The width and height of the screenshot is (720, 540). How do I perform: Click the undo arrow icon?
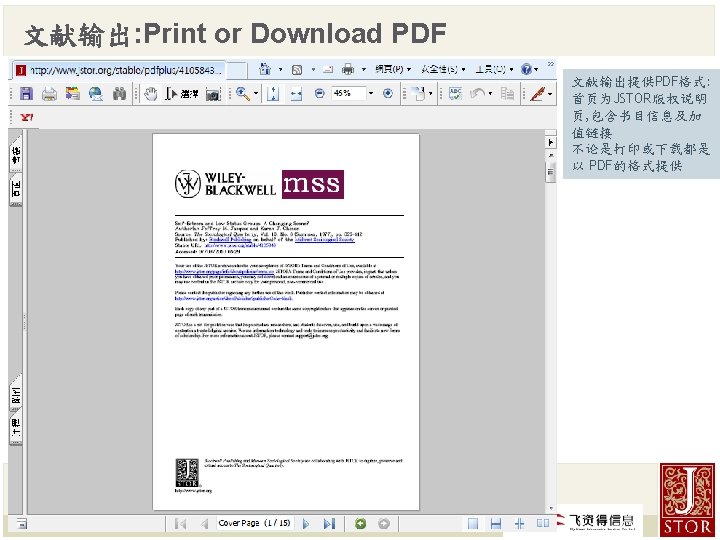pyautogui.click(x=478, y=94)
